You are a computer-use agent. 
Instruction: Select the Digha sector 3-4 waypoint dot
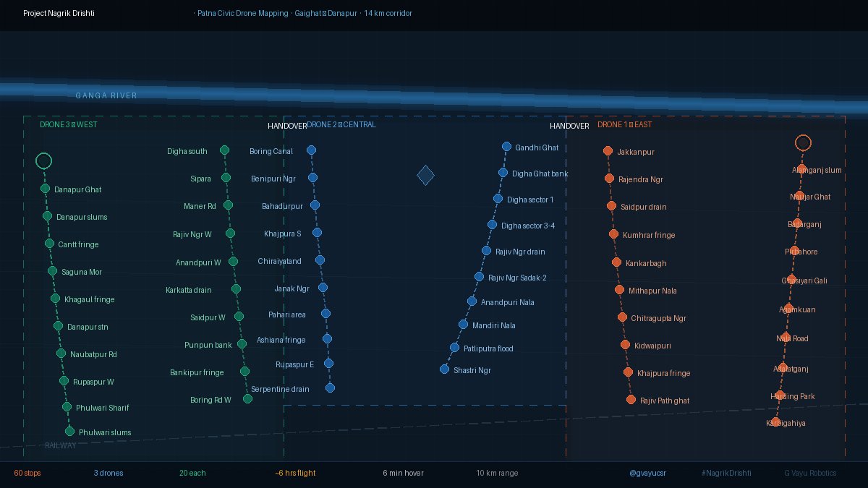pos(492,225)
